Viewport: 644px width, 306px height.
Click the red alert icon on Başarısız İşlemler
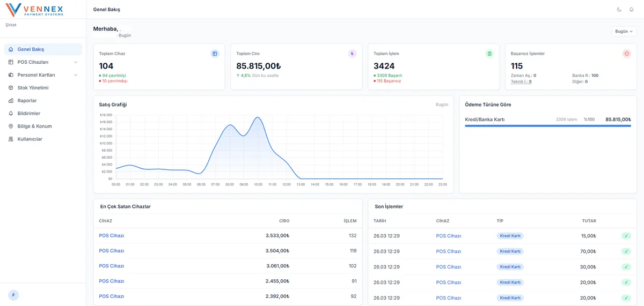coord(626,54)
